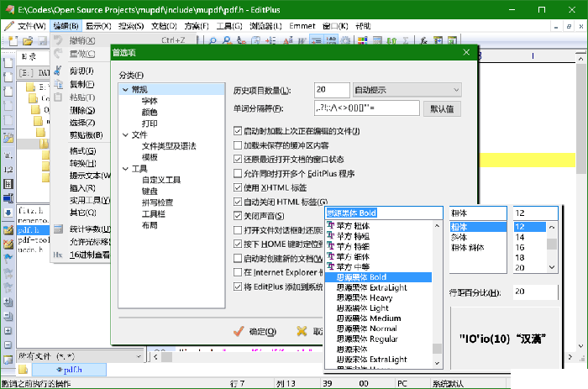Toggle 使用 XHTML 标签 checkbox
This screenshot has width=588, height=389.
coord(238,187)
